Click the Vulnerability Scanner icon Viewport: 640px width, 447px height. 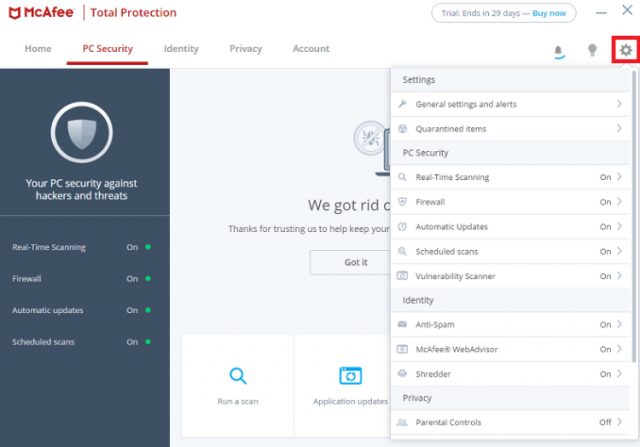pos(402,276)
